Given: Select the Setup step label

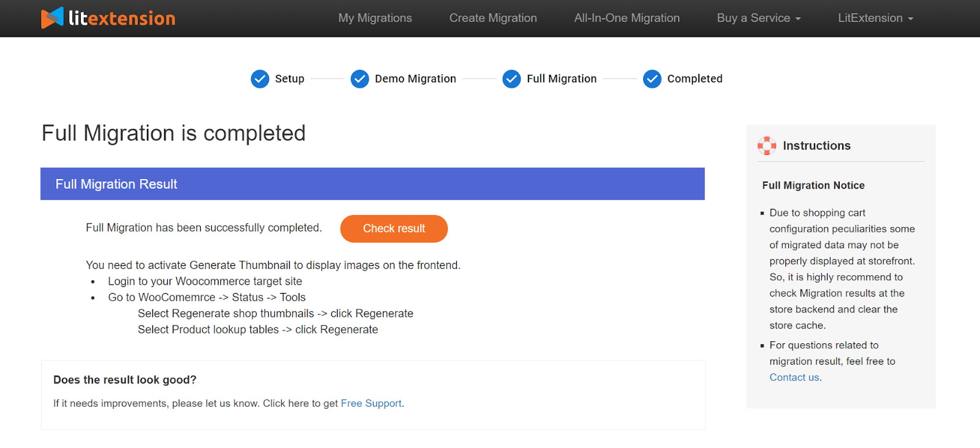Looking at the screenshot, I should (x=290, y=79).
